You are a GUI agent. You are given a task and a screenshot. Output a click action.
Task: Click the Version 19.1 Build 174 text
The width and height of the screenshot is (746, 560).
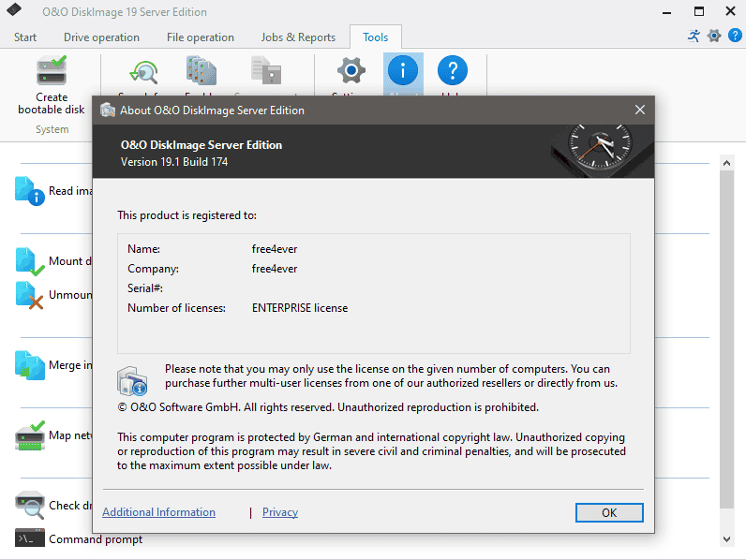pos(174,162)
